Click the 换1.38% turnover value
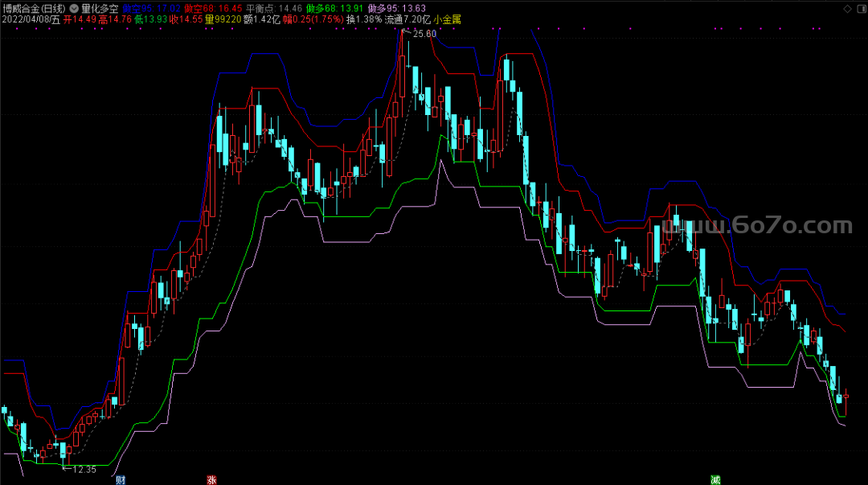This screenshot has width=868, height=485. [x=364, y=18]
